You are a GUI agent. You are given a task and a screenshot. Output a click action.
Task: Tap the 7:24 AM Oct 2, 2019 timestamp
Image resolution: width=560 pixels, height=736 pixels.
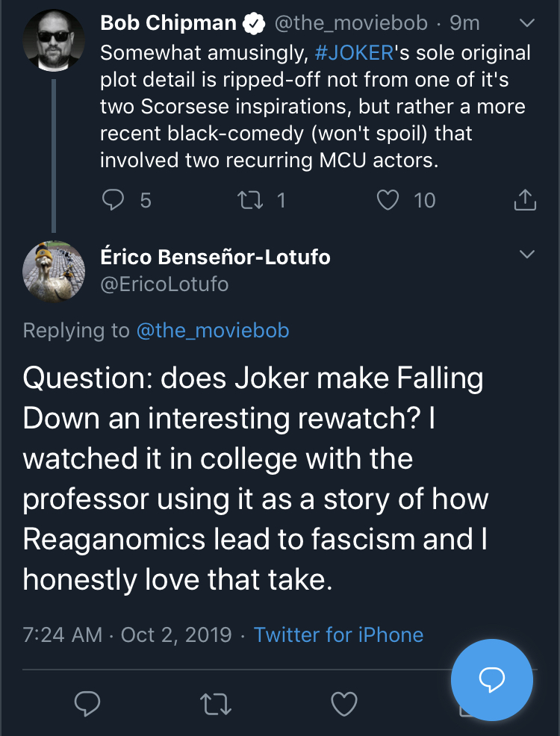coord(127,634)
